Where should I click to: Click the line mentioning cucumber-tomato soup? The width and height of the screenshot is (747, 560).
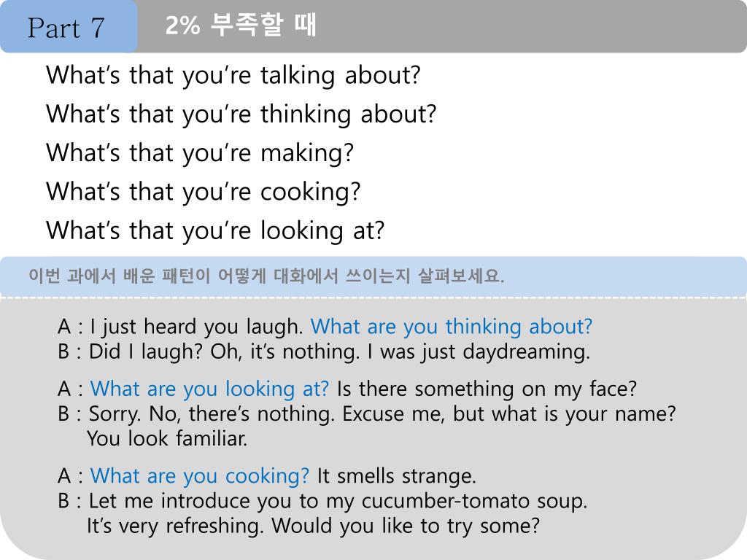[338, 501]
